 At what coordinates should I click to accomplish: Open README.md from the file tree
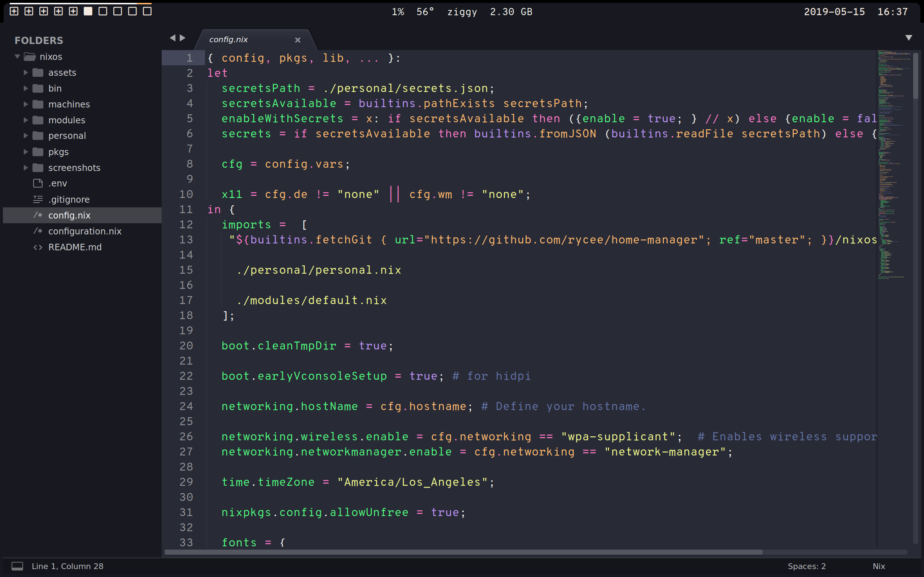pos(75,247)
